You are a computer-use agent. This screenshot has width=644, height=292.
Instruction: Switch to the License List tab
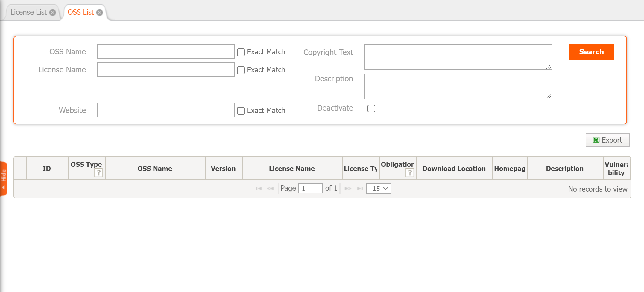coord(28,12)
